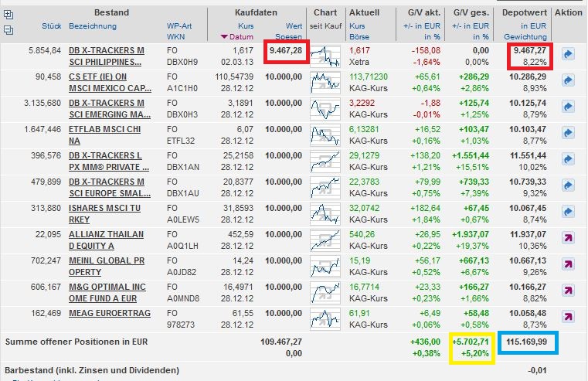Open chart thumbnail for DB X-Trackers MSCI Europe Small
Screen dimensions: 588x381
coord(325,188)
